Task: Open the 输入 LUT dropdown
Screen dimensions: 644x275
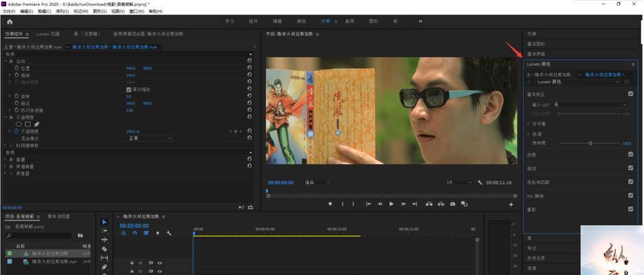Action: pos(590,104)
